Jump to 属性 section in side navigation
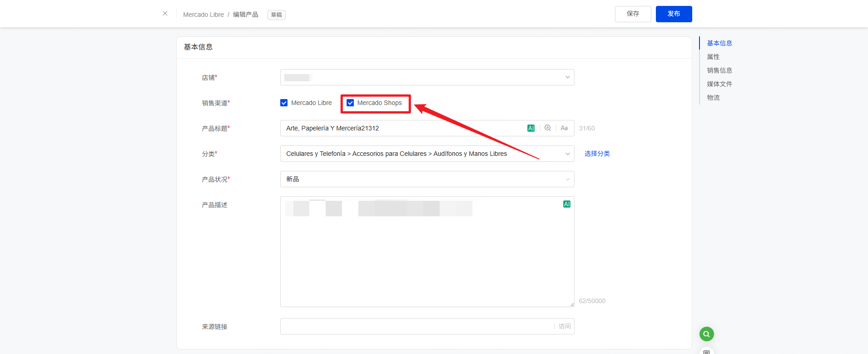 [x=713, y=57]
